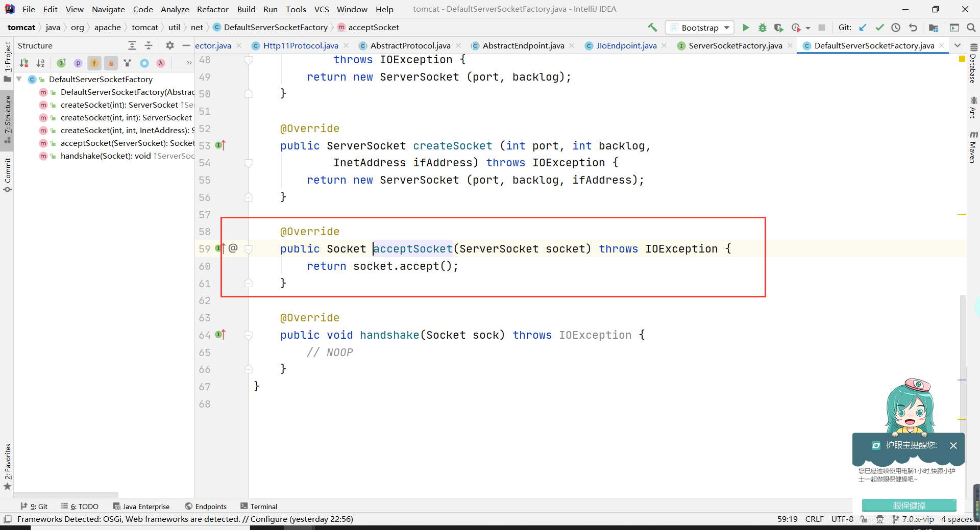Click the Build Project hammer icon
This screenshot has height=530, width=980.
(652, 28)
